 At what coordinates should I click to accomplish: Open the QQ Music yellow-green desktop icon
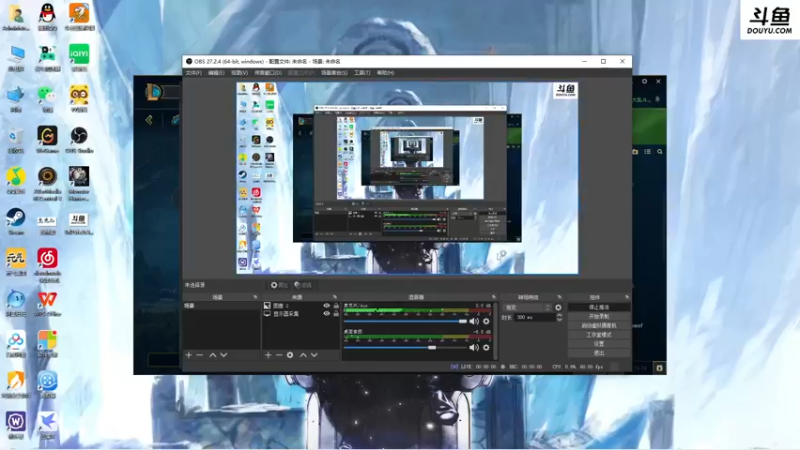16,180
